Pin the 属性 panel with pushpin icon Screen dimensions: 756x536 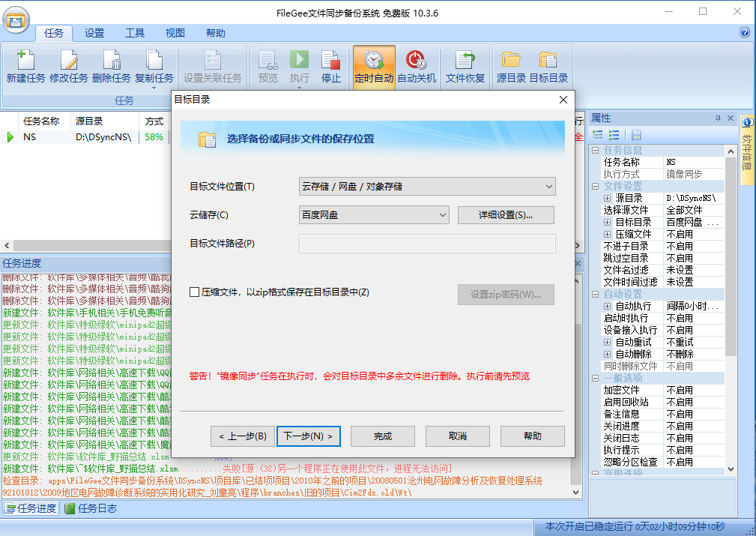718,118
